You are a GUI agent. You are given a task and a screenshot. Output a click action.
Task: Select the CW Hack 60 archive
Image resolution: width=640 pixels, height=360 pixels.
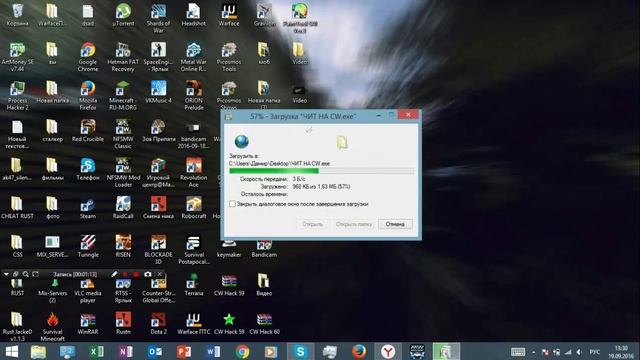(264, 324)
